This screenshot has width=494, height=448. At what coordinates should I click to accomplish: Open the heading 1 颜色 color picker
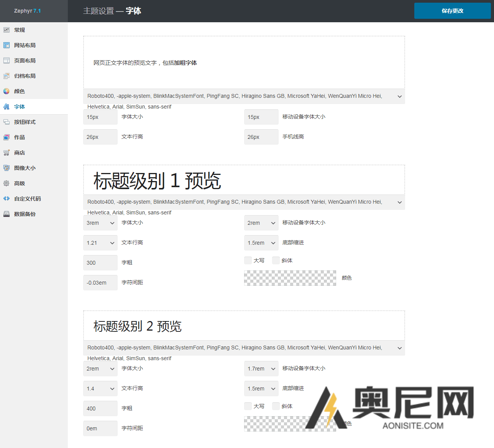290,278
